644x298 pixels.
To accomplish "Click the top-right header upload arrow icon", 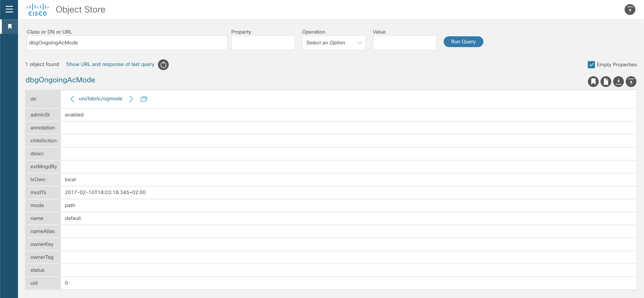I will pyautogui.click(x=630, y=10).
